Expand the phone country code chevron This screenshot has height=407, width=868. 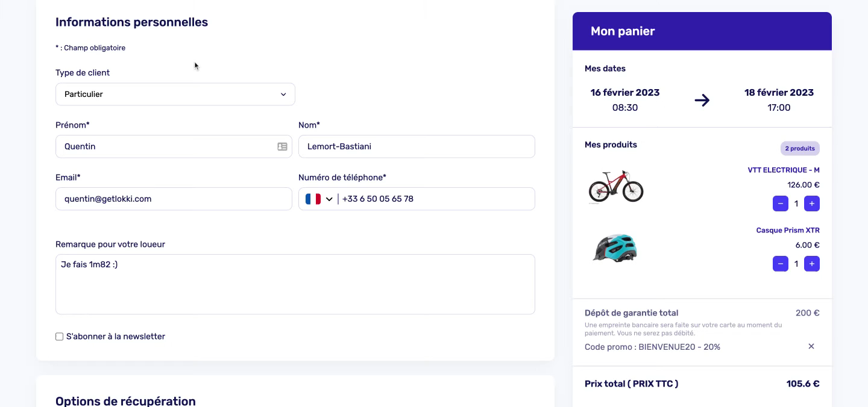tap(329, 199)
